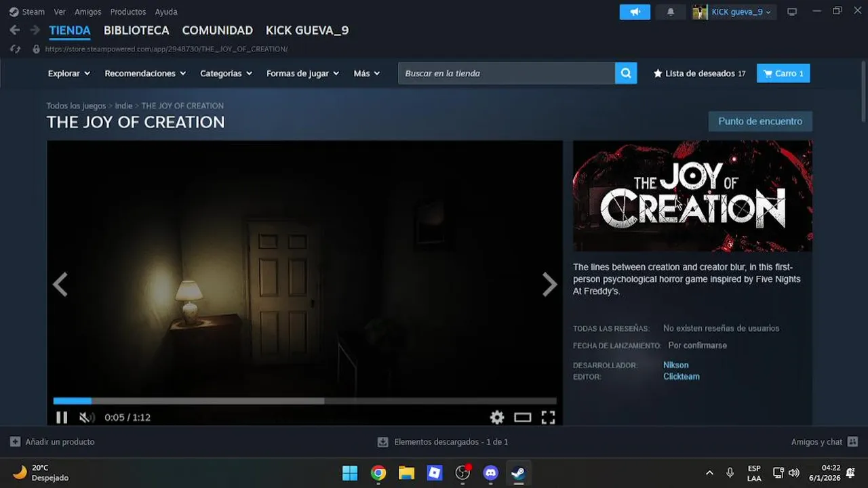Image resolution: width=868 pixels, height=488 pixels.
Task: Reload the store page
Action: [15, 49]
